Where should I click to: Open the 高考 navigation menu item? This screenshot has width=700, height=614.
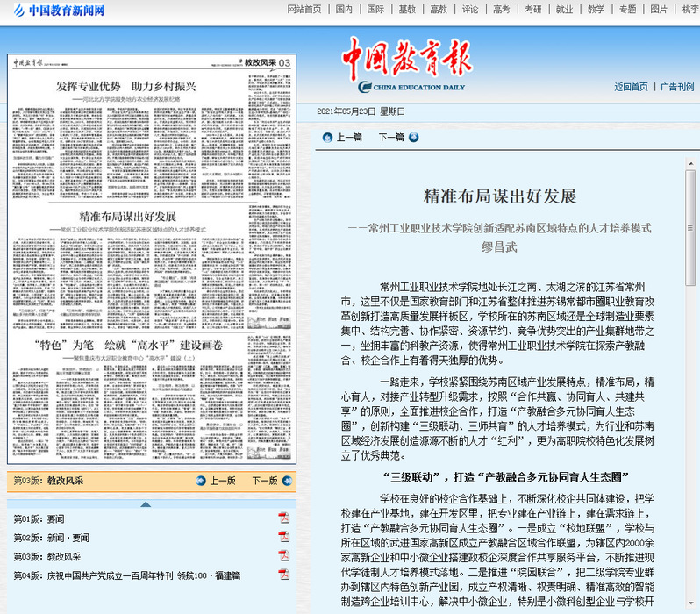tap(501, 10)
